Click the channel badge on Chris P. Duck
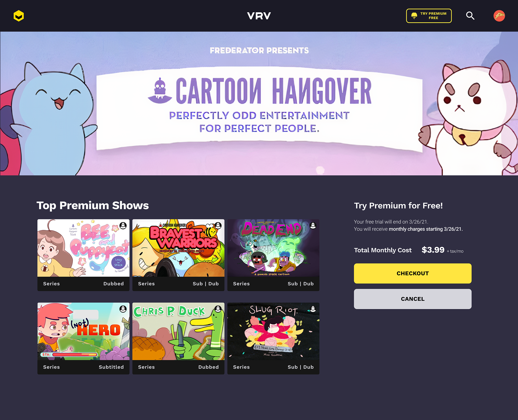This screenshot has height=420, width=518. pyautogui.click(x=218, y=309)
